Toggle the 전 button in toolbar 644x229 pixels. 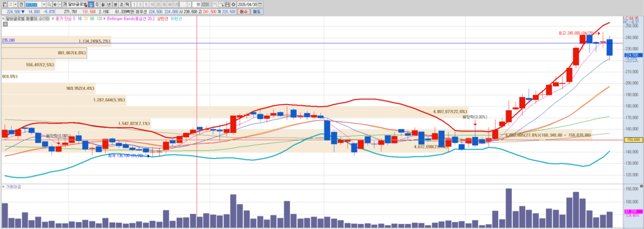tap(21, 4)
